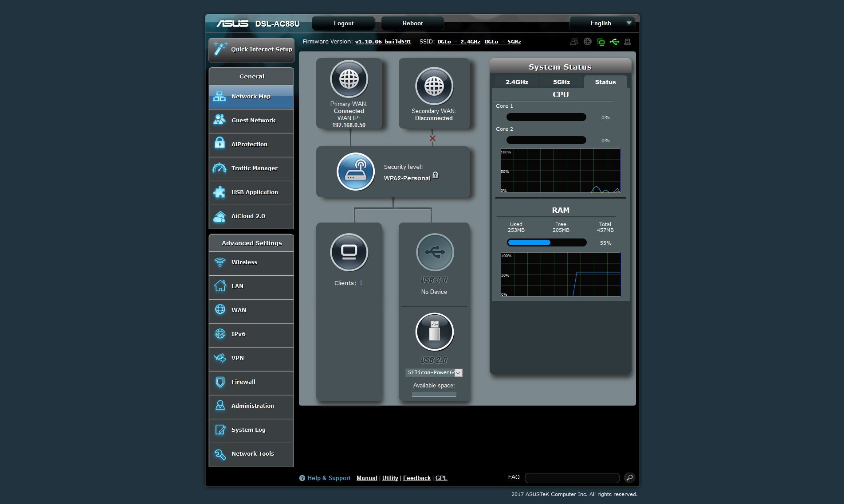Select the WPA2-Personal security lock icon
844x504 pixels.
[436, 175]
